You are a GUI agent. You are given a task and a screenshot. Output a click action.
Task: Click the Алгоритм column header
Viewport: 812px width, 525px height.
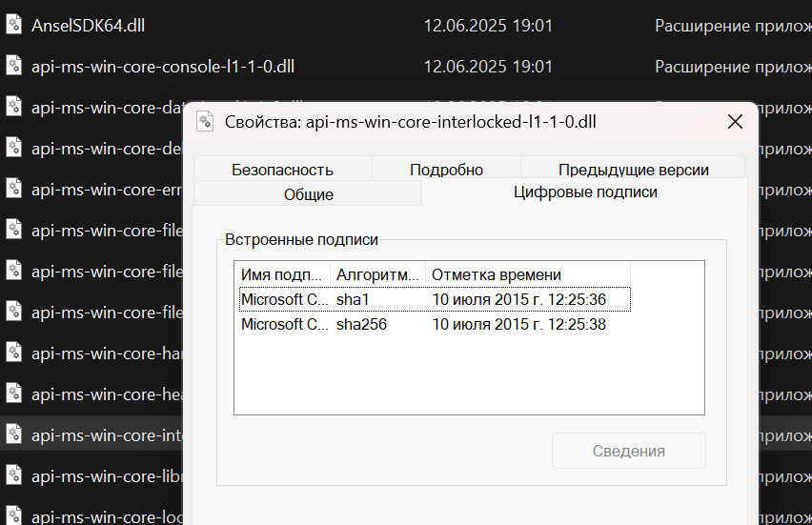pyautogui.click(x=376, y=274)
